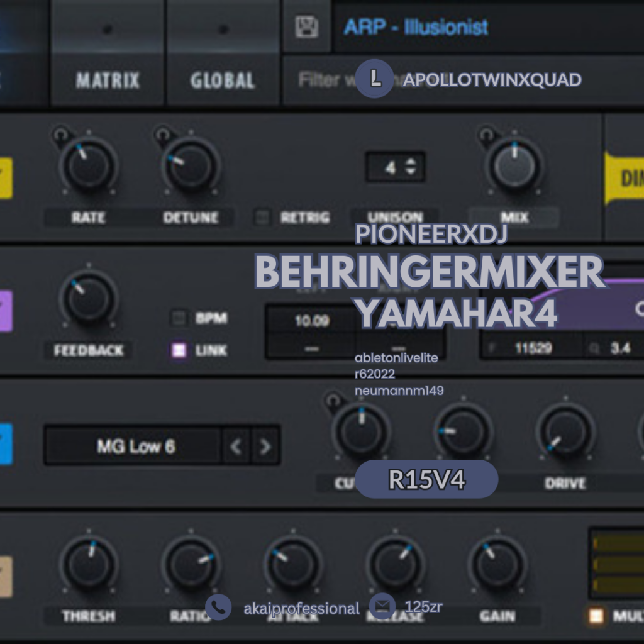The image size is (644, 644).
Task: Click the filter DRIVE knob
Action: pyautogui.click(x=565, y=431)
